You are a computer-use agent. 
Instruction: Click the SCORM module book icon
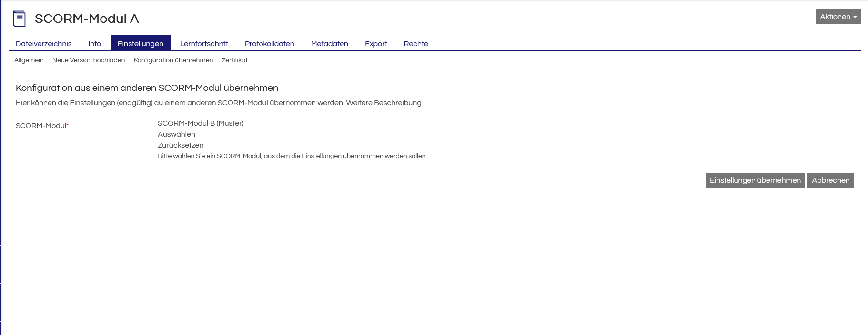(x=19, y=19)
